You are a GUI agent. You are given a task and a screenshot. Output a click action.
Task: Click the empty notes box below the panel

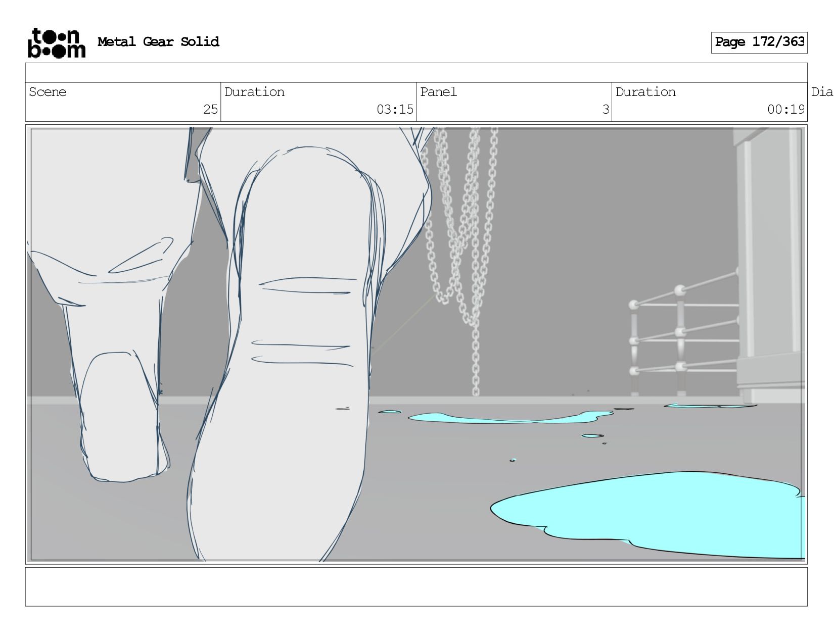point(416,587)
